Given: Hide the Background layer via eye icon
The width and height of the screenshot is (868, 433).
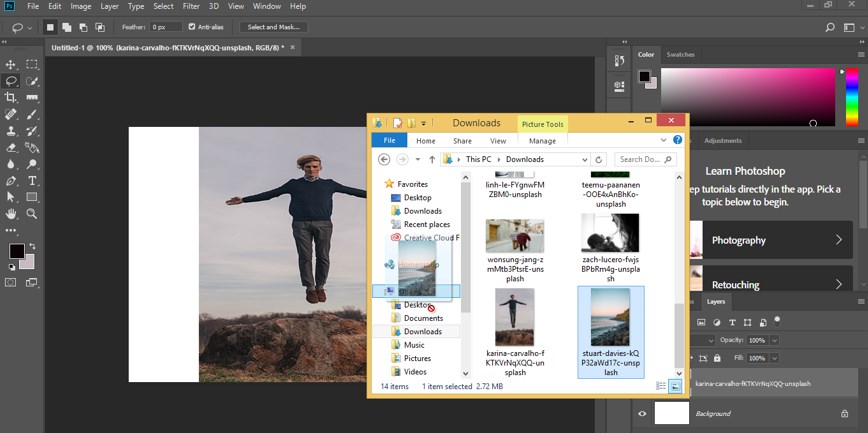Looking at the screenshot, I should click(x=644, y=413).
